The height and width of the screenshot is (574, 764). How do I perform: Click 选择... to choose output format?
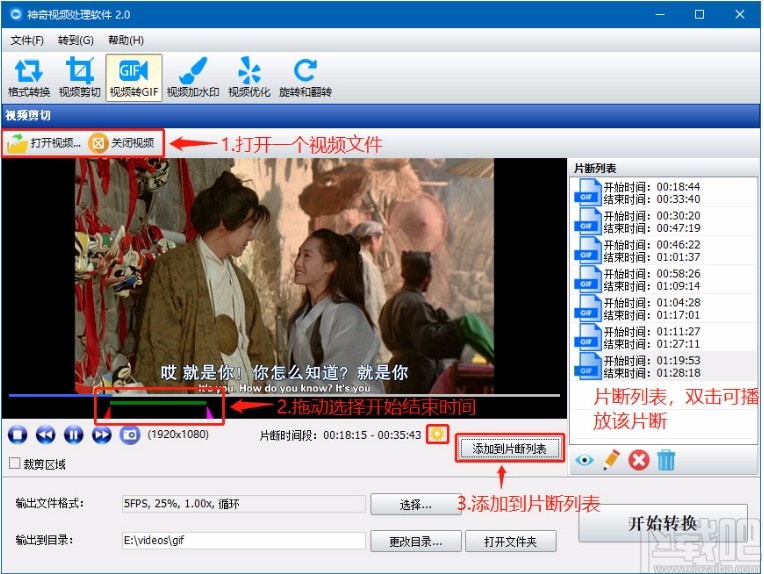pyautogui.click(x=415, y=505)
